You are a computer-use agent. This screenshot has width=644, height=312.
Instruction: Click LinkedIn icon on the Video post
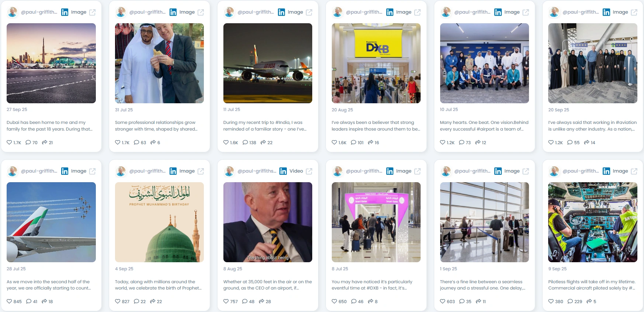(283, 171)
